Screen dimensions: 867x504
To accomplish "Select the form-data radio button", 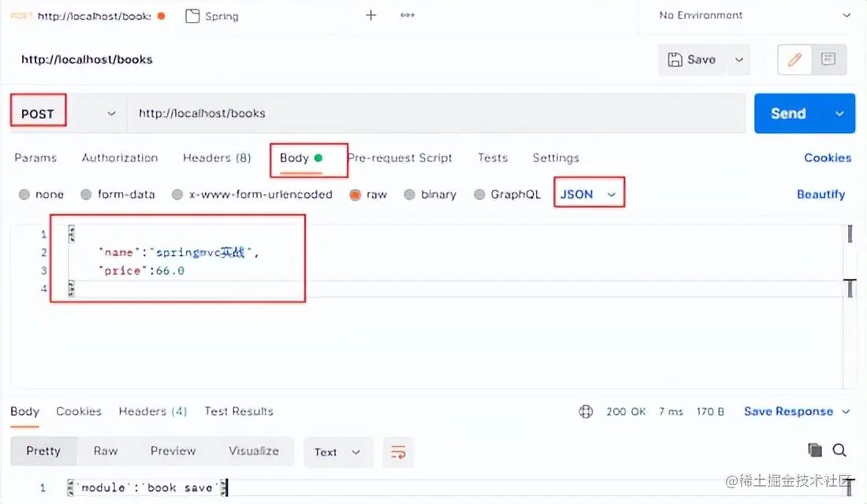I will (86, 195).
